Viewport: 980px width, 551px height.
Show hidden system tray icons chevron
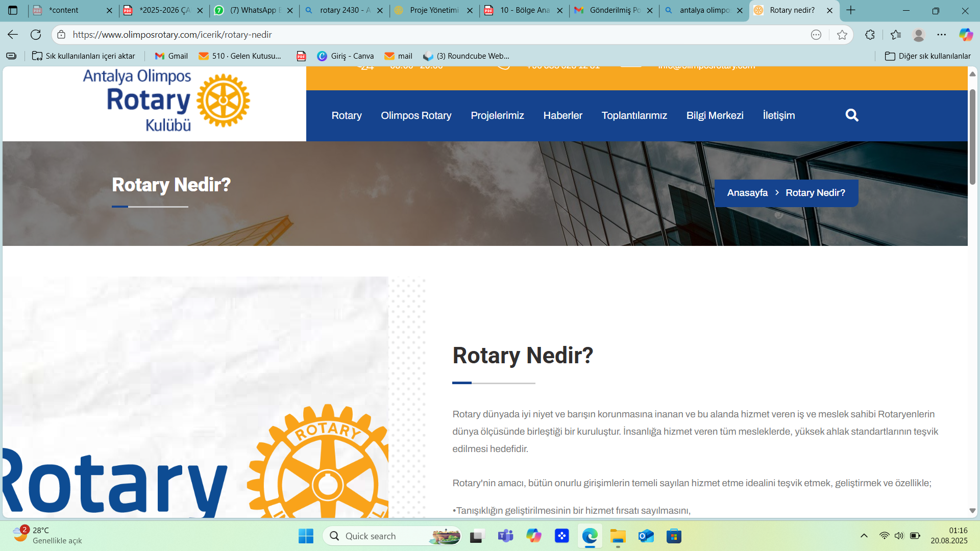coord(864,536)
